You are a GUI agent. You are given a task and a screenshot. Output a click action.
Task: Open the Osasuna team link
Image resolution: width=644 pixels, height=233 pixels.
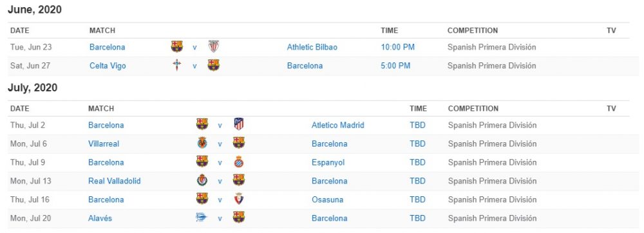pyautogui.click(x=327, y=200)
